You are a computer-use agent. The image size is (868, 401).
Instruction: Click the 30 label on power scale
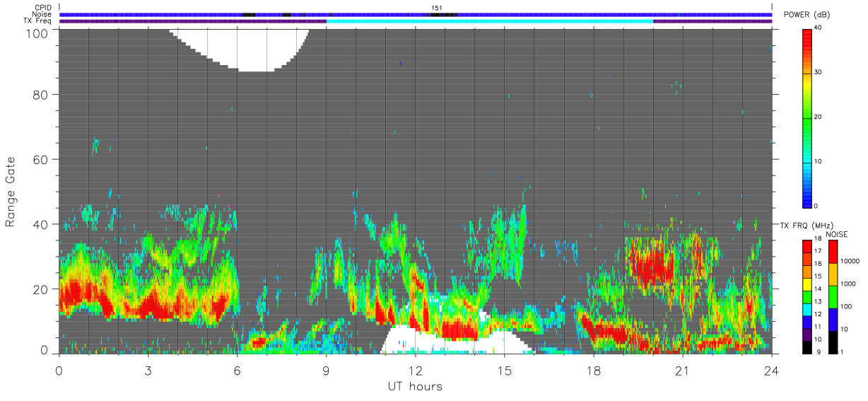pyautogui.click(x=817, y=72)
